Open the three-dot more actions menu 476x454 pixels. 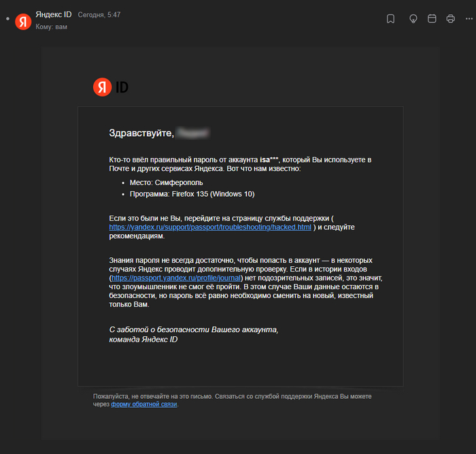coord(469,19)
